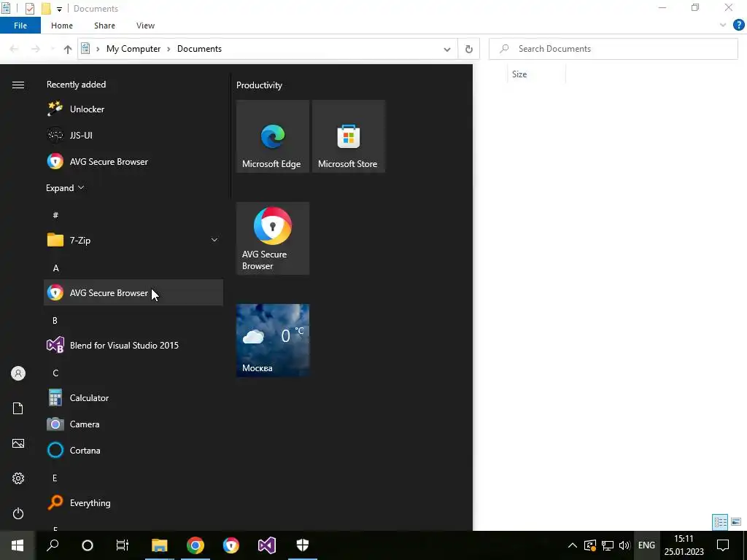747x560 pixels.
Task: Open Visual Studio from the taskbar
Action: [x=267, y=545]
